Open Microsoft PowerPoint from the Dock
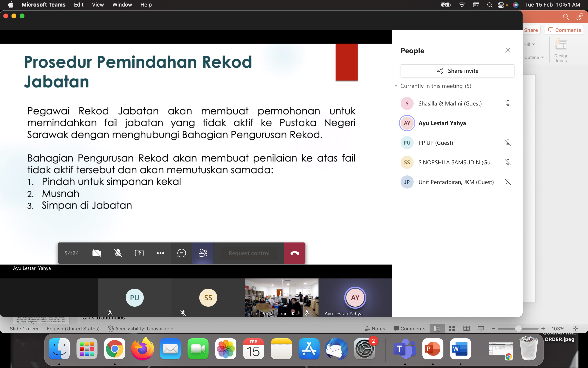Image resolution: width=588 pixels, height=368 pixels. [x=432, y=349]
